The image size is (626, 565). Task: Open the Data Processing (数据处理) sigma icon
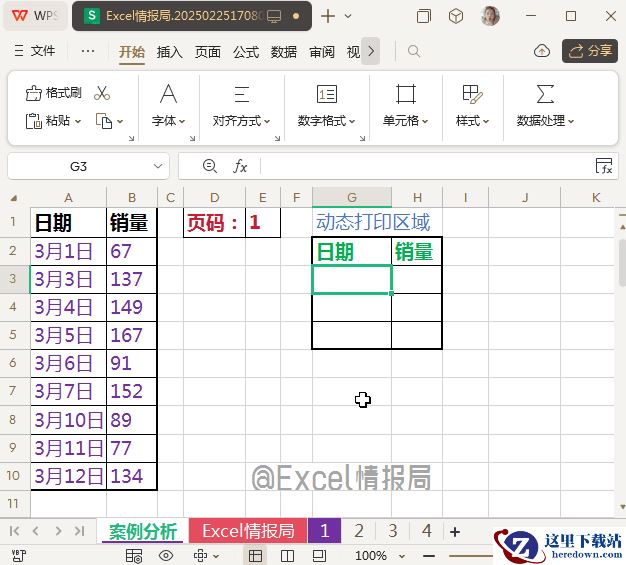coord(545,94)
